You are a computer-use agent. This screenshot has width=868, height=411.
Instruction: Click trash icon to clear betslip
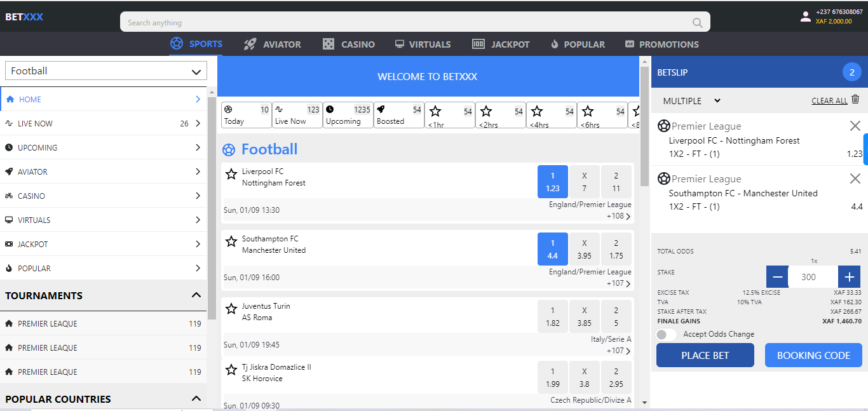tap(855, 100)
